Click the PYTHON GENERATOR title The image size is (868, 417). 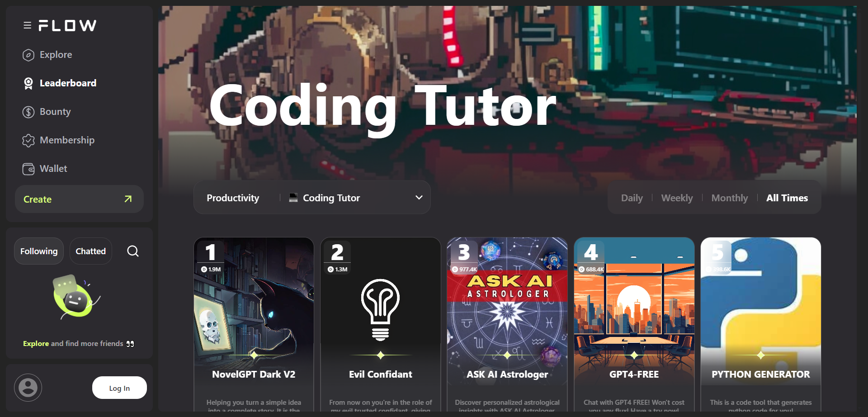761,374
